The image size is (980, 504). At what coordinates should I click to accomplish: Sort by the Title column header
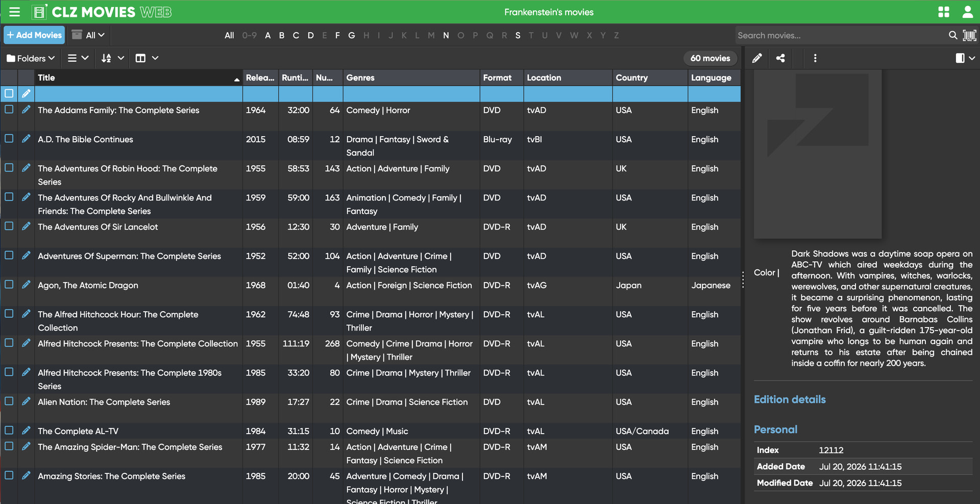pos(138,78)
